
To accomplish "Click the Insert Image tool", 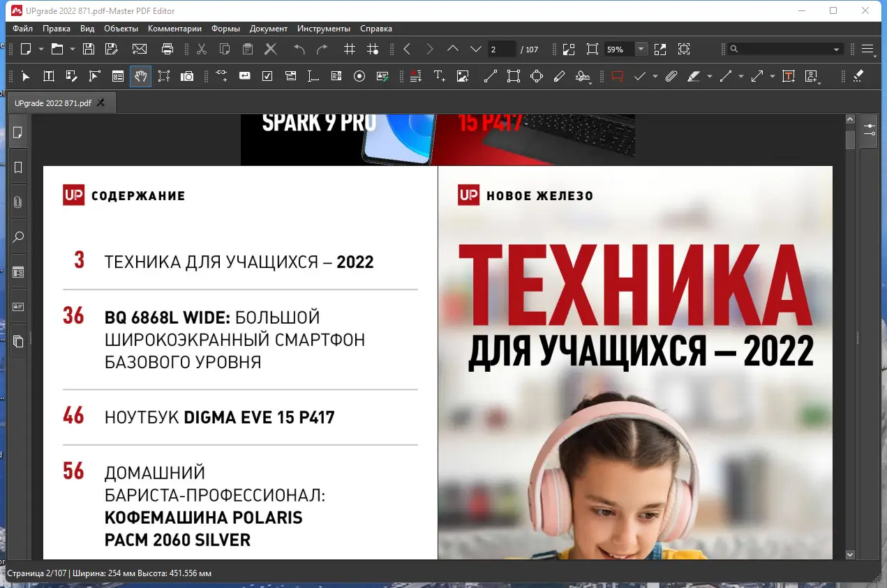I will pos(462,77).
